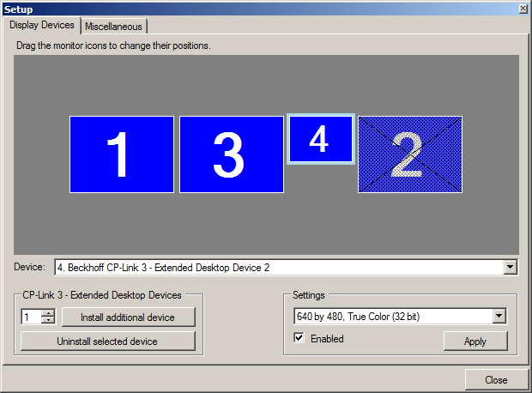Switch to the Display Devices tab
Viewport: 532px width, 393px height.
point(42,25)
